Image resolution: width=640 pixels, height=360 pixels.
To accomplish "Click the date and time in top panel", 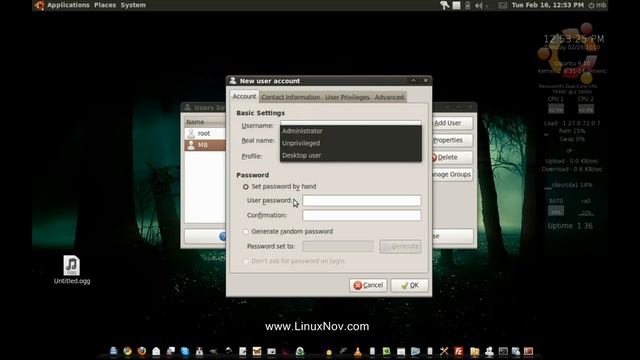I will 547,5.
